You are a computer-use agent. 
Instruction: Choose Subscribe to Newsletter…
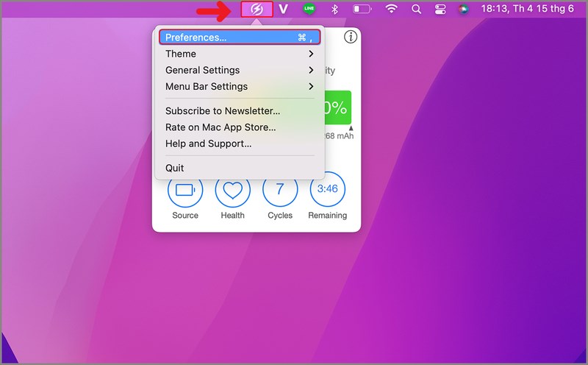click(223, 111)
